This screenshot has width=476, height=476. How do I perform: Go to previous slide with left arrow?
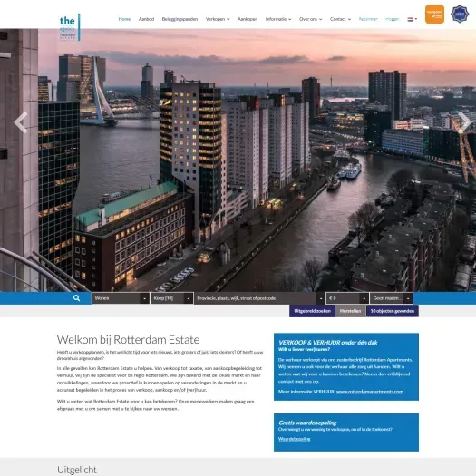(21, 122)
